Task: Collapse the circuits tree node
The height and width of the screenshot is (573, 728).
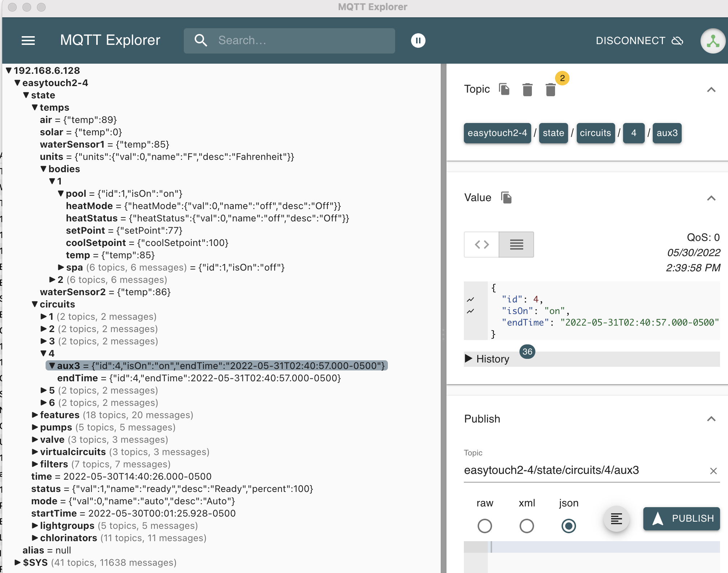Action: pos(35,304)
